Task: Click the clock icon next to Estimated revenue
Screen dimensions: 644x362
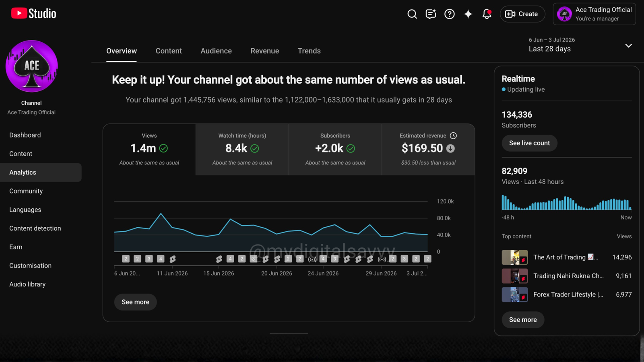Action: [x=453, y=136]
